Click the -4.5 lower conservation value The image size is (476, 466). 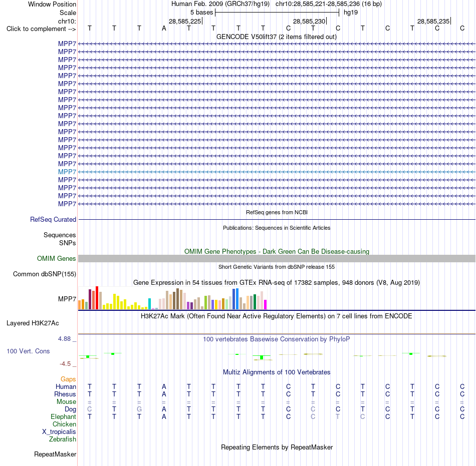pyautogui.click(x=65, y=363)
